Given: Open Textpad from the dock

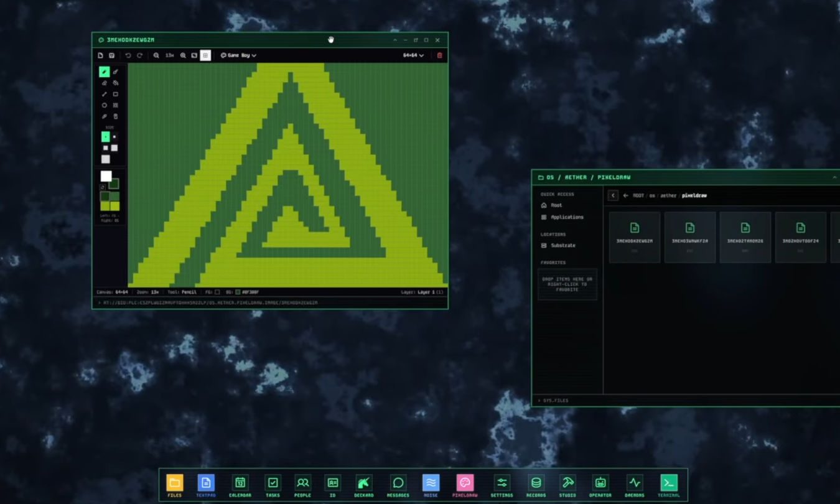Looking at the screenshot, I should 206,485.
